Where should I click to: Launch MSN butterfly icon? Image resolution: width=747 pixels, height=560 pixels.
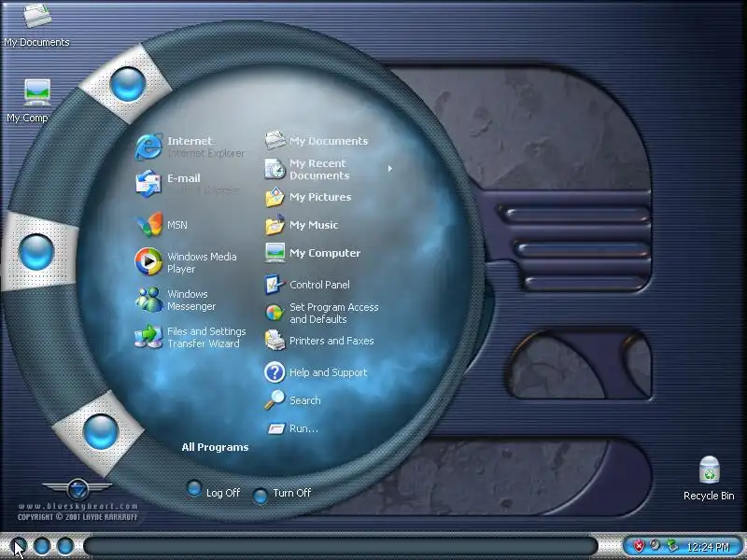pos(148,225)
